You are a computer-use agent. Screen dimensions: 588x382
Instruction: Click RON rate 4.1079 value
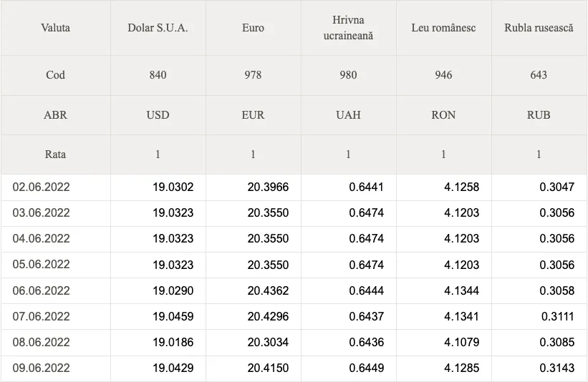tap(461, 342)
